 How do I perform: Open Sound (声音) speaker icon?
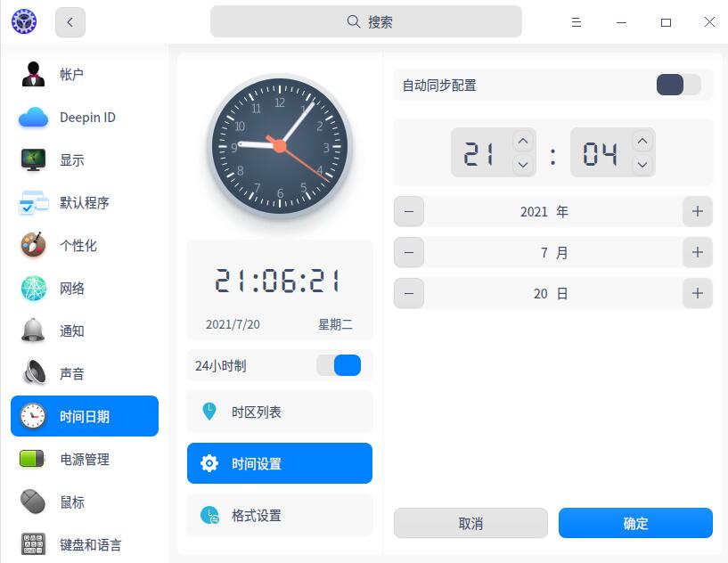click(35, 372)
